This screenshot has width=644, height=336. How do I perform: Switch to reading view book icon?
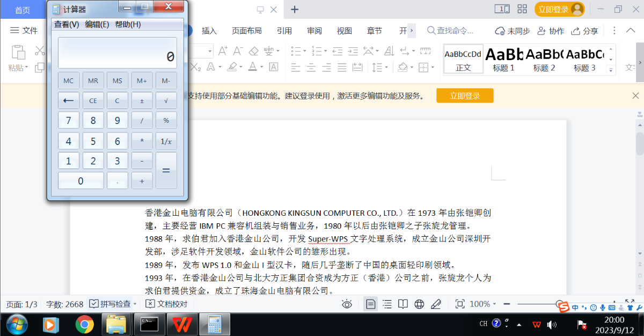(x=403, y=304)
